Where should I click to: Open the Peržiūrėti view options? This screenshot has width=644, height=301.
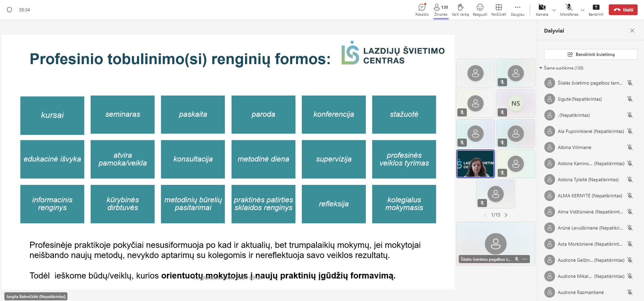pos(499,9)
